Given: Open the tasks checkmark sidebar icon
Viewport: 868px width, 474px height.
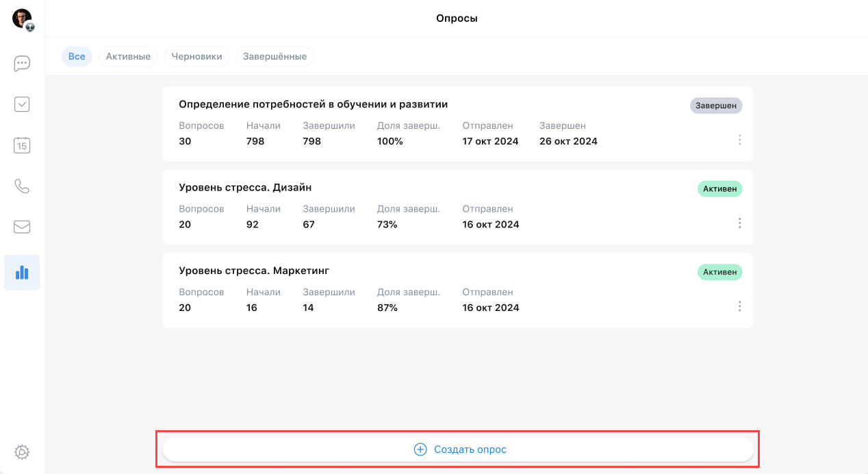Looking at the screenshot, I should (22, 104).
